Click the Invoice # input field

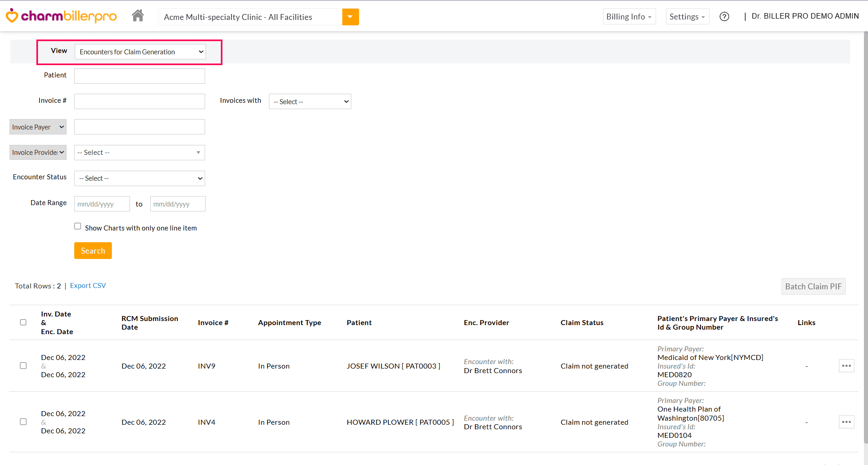click(139, 101)
